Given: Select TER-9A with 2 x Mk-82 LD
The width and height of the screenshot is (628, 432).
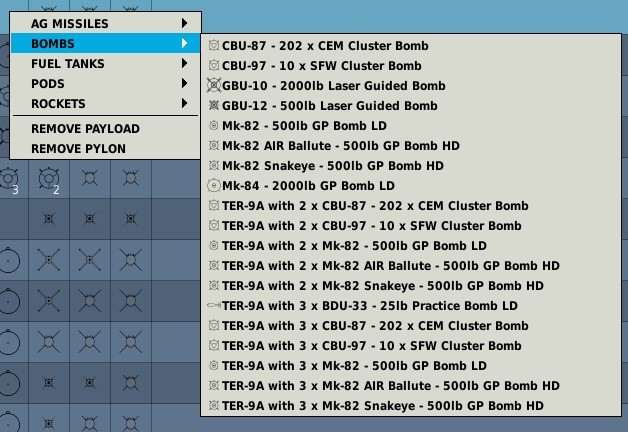Looking at the screenshot, I should coord(411,246).
